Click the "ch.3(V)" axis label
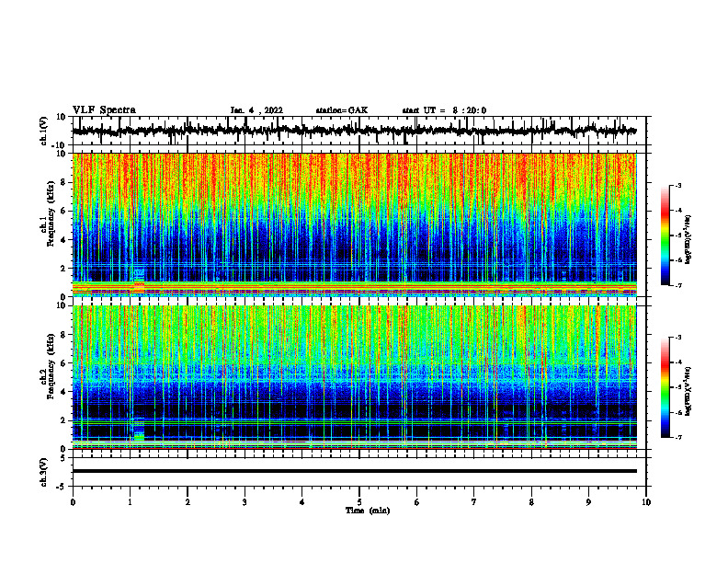The height and width of the screenshot is (563, 728). [x=44, y=472]
